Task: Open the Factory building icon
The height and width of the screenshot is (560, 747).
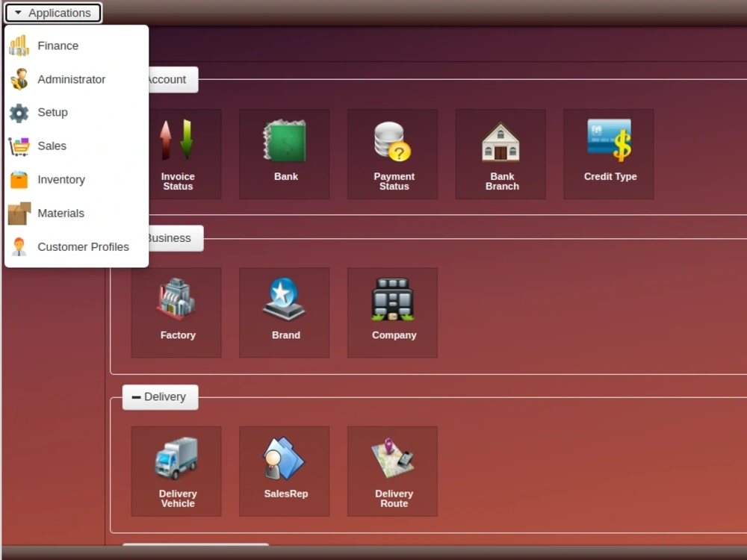Action: (176, 299)
